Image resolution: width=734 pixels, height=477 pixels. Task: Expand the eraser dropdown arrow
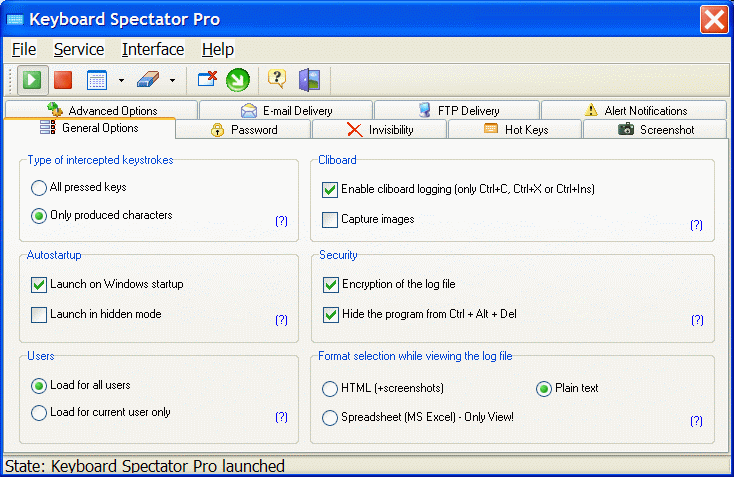click(172, 81)
